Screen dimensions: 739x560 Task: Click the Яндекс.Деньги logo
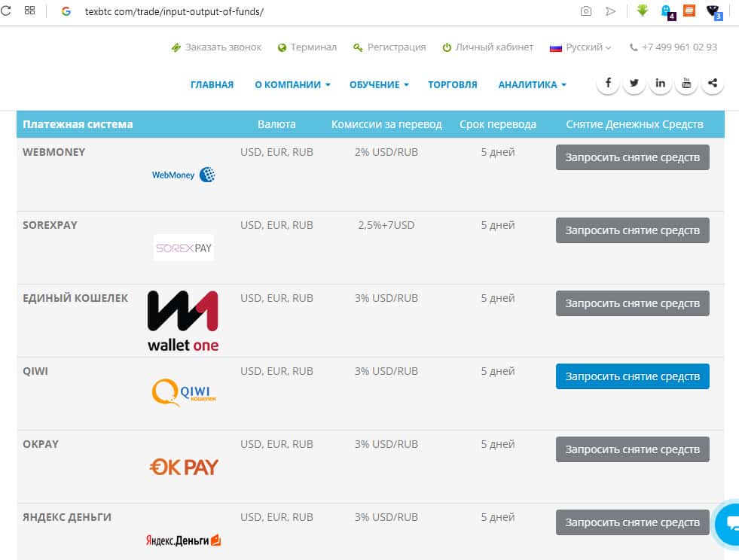[x=183, y=540]
